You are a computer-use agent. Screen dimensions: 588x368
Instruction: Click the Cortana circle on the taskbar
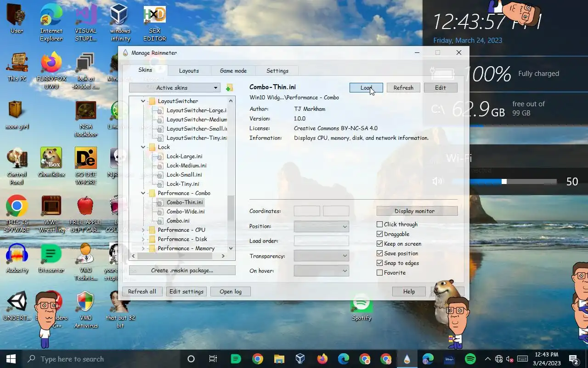point(191,359)
